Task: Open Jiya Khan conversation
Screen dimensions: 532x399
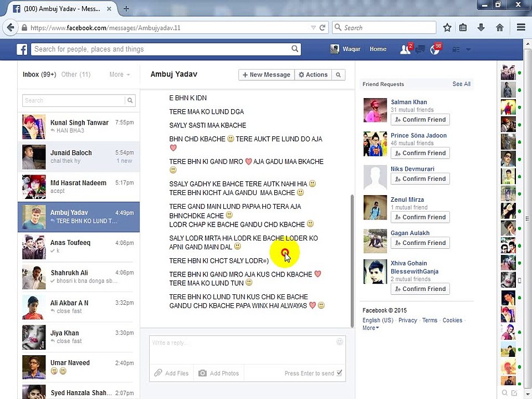Action: click(x=79, y=337)
